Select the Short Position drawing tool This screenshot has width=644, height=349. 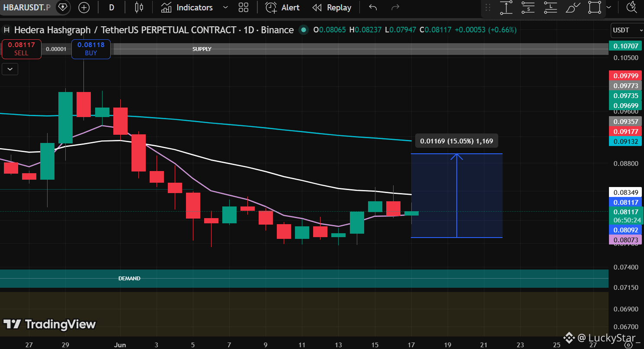coord(529,7)
